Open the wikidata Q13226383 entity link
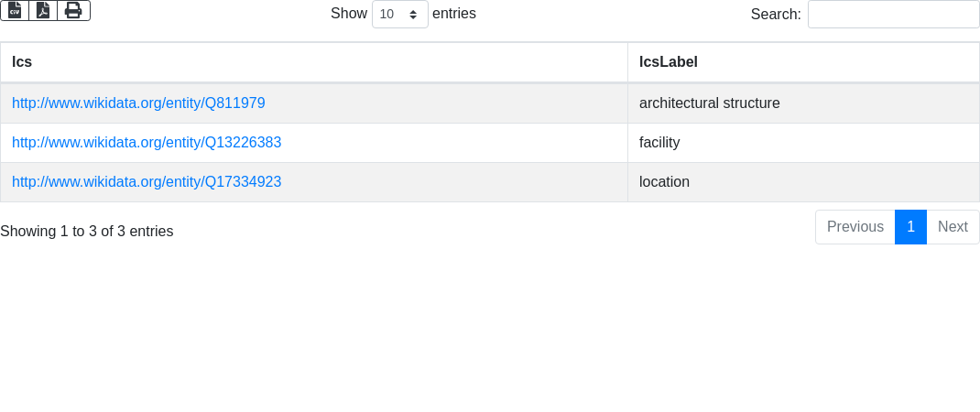980x412 pixels. click(x=147, y=143)
